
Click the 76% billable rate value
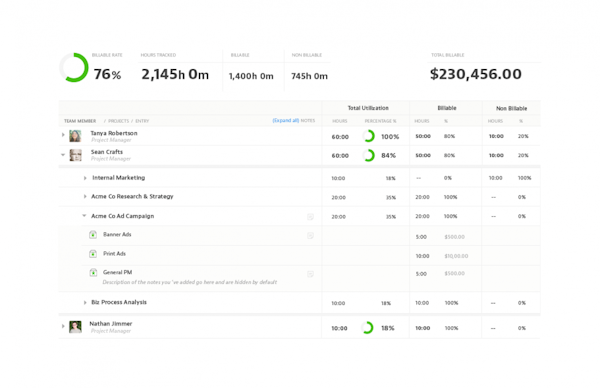coord(107,74)
